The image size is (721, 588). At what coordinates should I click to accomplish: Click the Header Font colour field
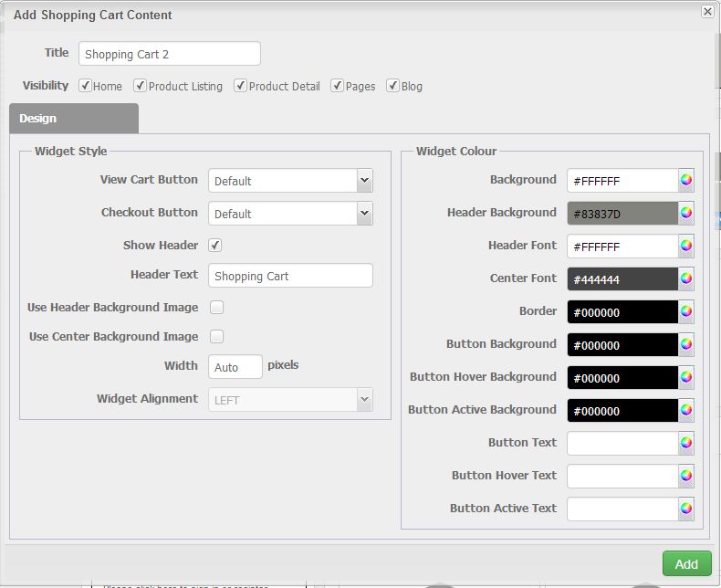click(x=622, y=247)
